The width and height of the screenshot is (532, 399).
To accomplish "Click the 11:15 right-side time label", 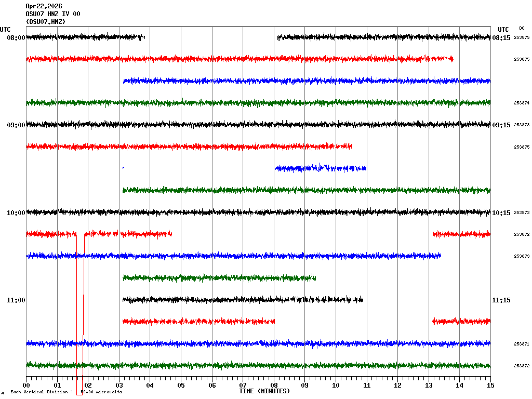I will [501, 300].
